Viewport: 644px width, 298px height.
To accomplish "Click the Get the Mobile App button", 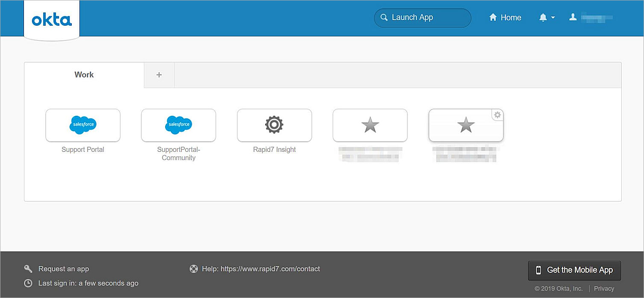I will click(x=574, y=270).
